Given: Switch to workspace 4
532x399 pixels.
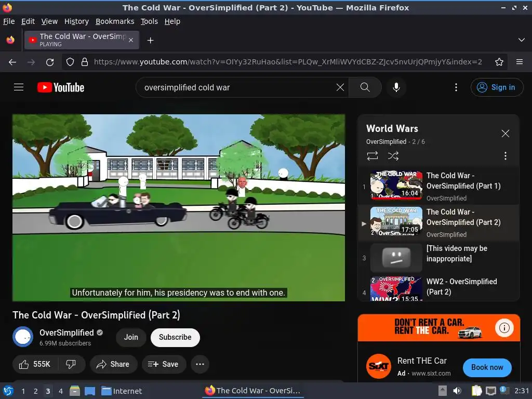Looking at the screenshot, I should click(60, 391).
